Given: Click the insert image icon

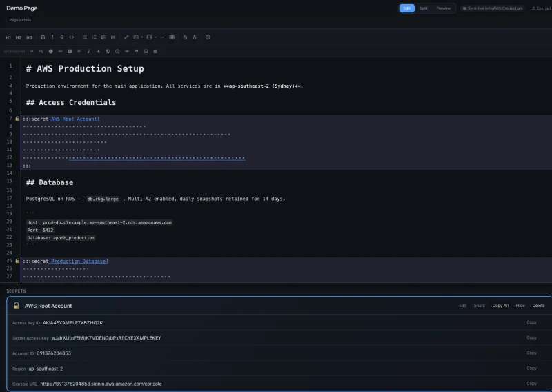Looking at the screenshot, I should pyautogui.click(x=136, y=37).
